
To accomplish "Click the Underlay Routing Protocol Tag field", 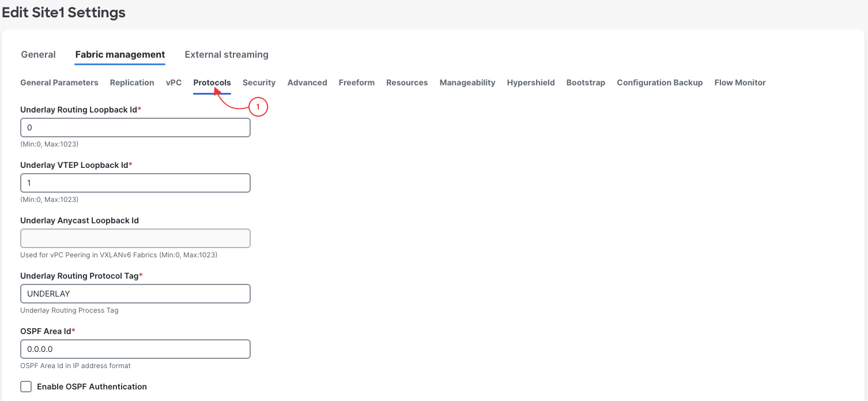I will pos(135,294).
